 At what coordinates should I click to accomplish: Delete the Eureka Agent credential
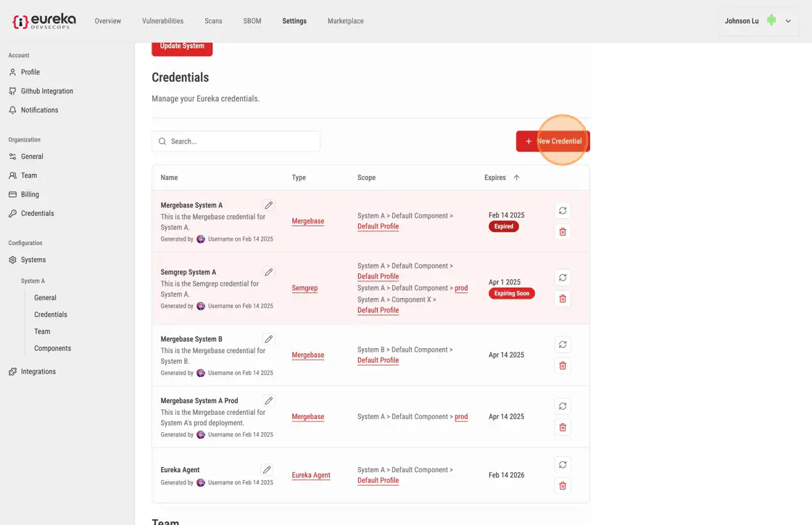click(563, 486)
